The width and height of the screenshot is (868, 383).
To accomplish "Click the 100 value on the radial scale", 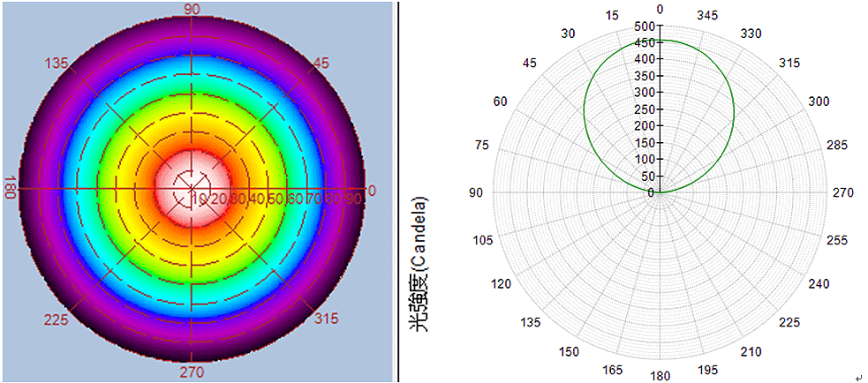I will [x=644, y=160].
